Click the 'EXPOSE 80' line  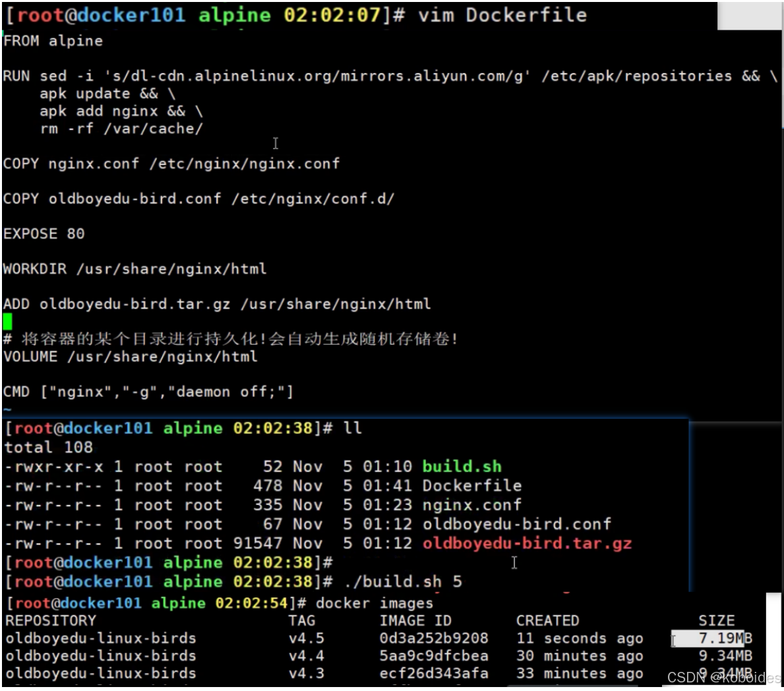[x=44, y=233]
